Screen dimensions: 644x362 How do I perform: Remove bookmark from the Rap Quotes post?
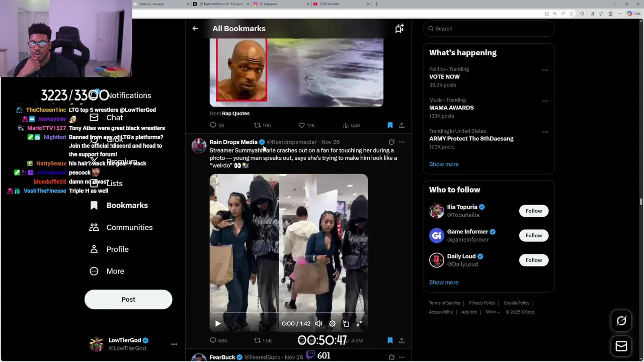pos(390,125)
